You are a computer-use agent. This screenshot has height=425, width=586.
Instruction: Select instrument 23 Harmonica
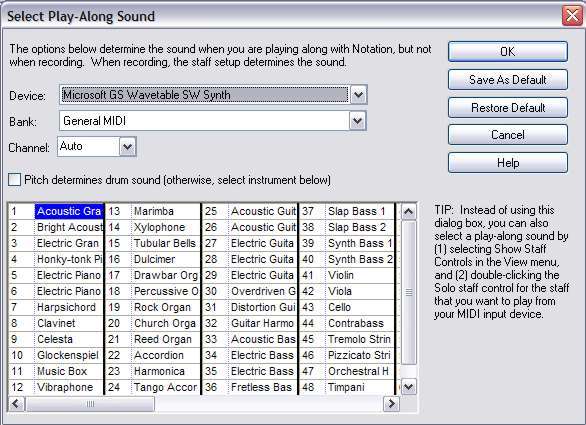pos(166,372)
